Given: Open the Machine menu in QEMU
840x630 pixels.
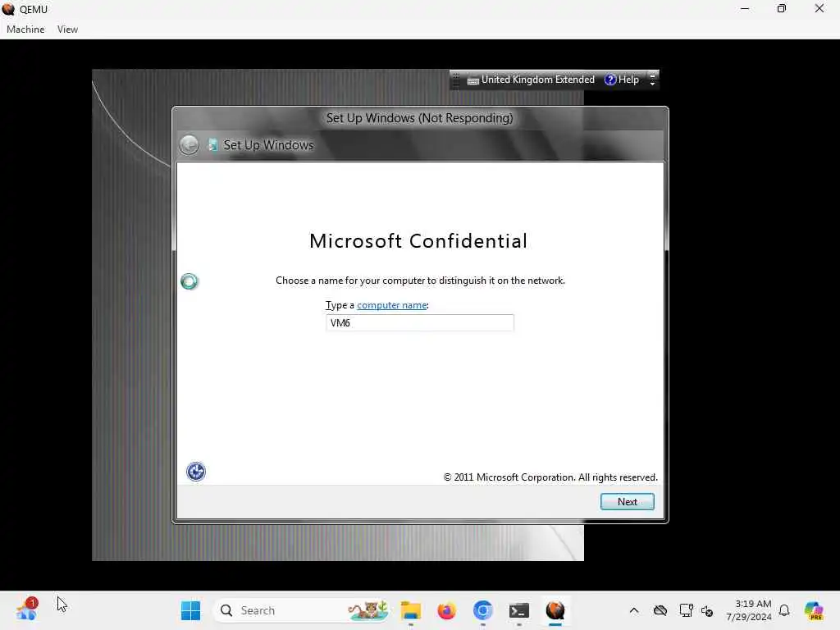Looking at the screenshot, I should 25,30.
